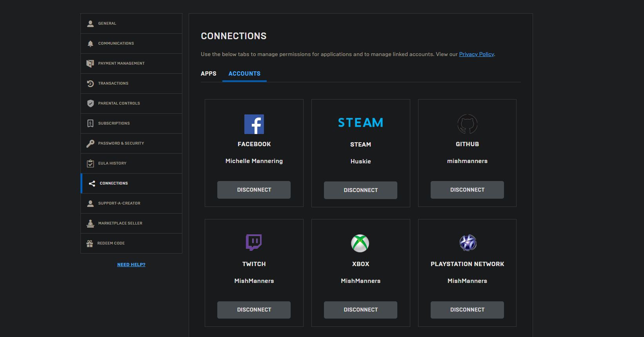Click the GITHUB card title
The image size is (644, 337).
point(468,144)
